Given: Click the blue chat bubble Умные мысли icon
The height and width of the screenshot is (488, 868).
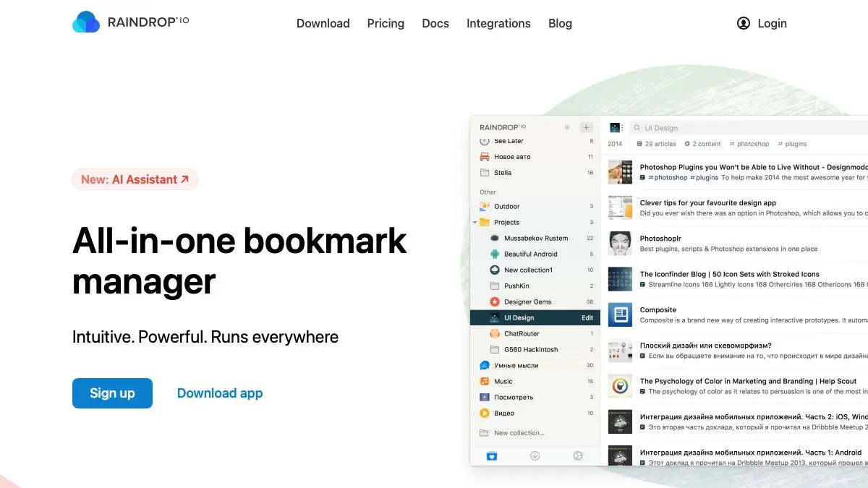Looking at the screenshot, I should [485, 366].
